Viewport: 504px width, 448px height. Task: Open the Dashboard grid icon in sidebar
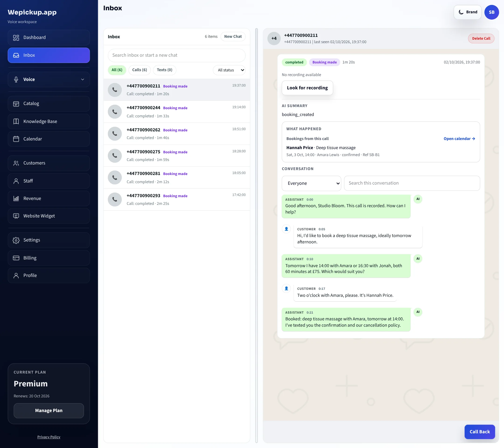point(16,38)
